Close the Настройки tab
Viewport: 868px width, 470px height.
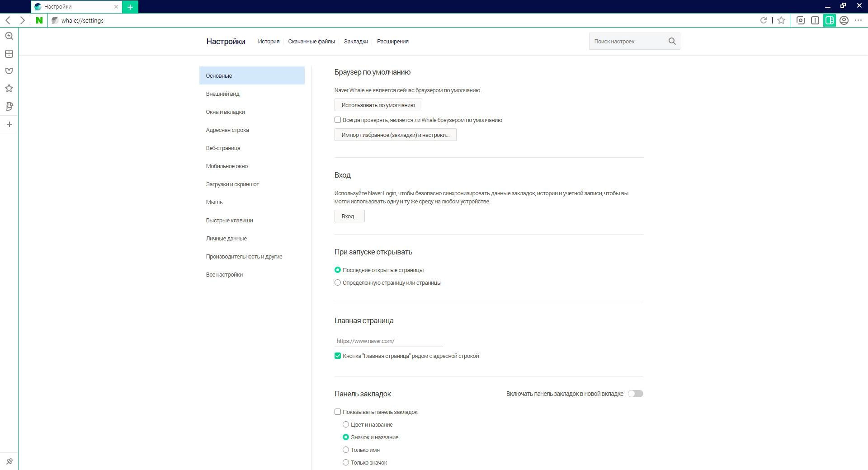pos(116,7)
